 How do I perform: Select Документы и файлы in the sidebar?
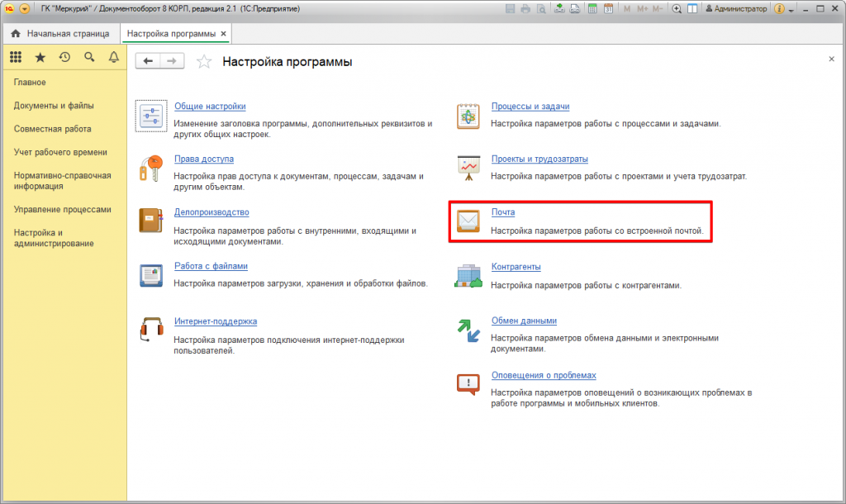point(54,106)
